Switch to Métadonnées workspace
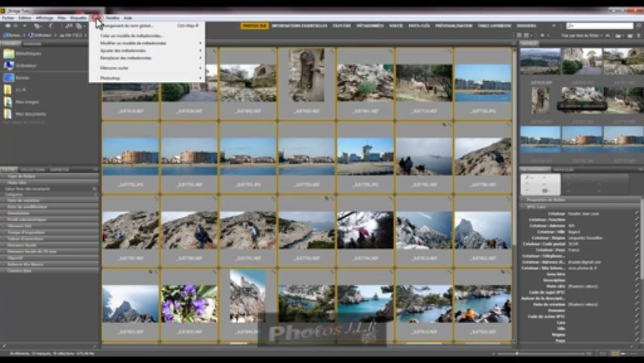Viewport: 644px width, 363px height. [370, 26]
